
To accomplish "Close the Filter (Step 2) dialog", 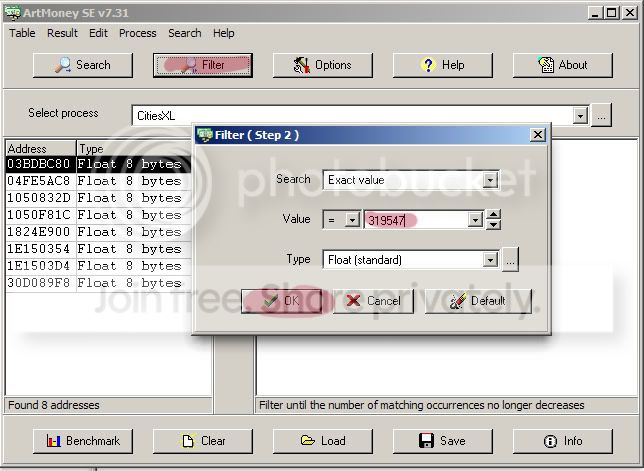I will point(538,135).
